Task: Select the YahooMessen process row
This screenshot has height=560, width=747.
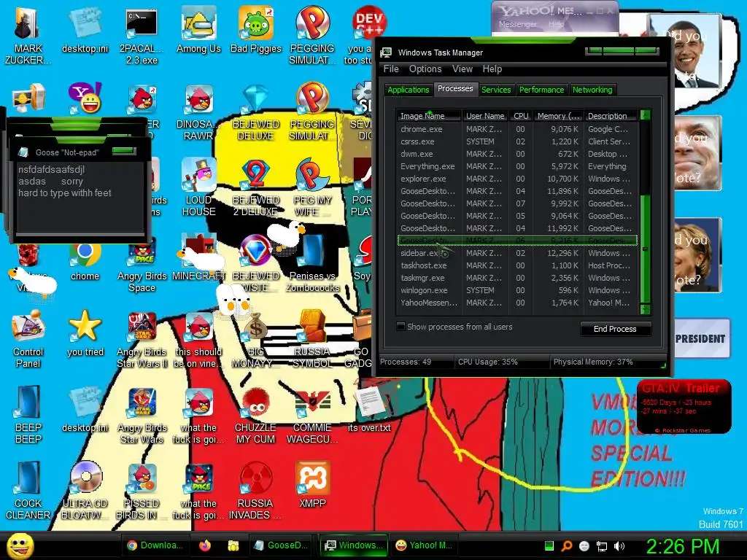Action: (x=517, y=303)
